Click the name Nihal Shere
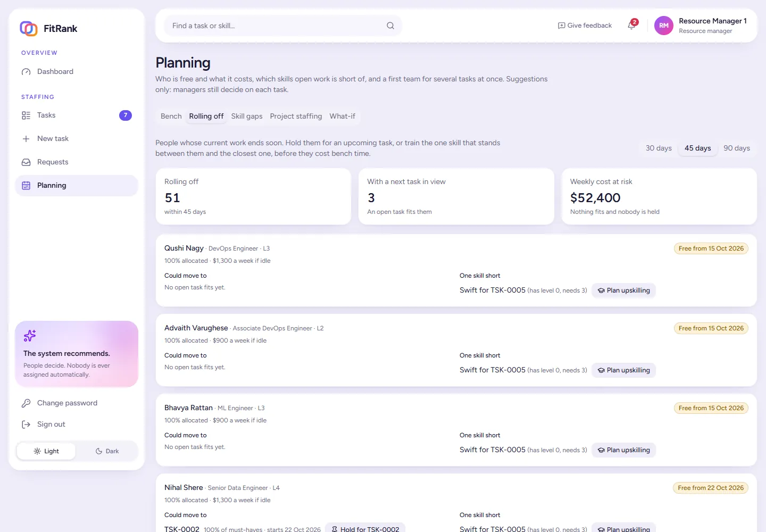The image size is (766, 532). click(x=184, y=488)
